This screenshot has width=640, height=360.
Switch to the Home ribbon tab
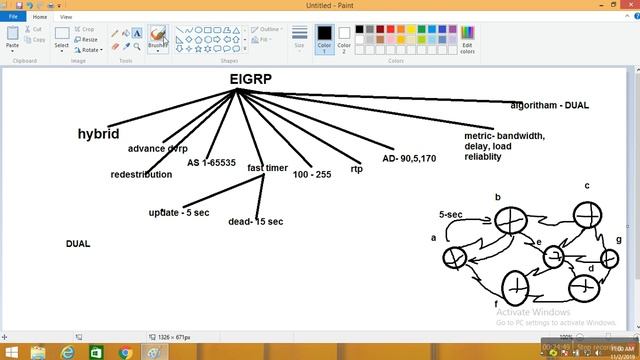pos(40,17)
